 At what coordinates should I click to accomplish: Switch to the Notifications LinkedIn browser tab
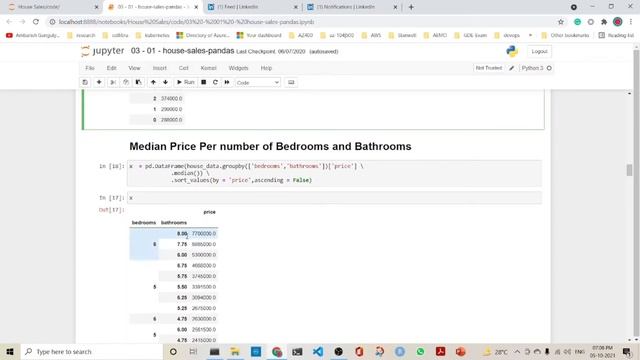(x=351, y=7)
